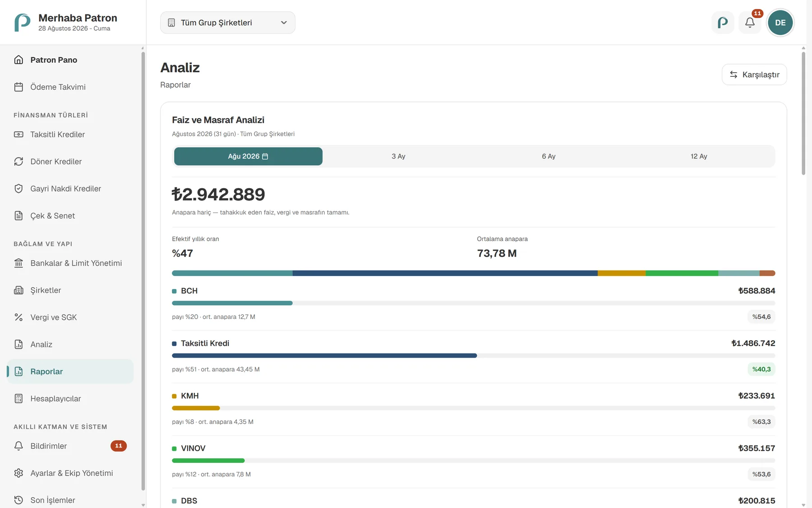Click the Bankalar & Limit Yönetimi bank icon
This screenshot has width=812, height=508.
[x=18, y=263]
